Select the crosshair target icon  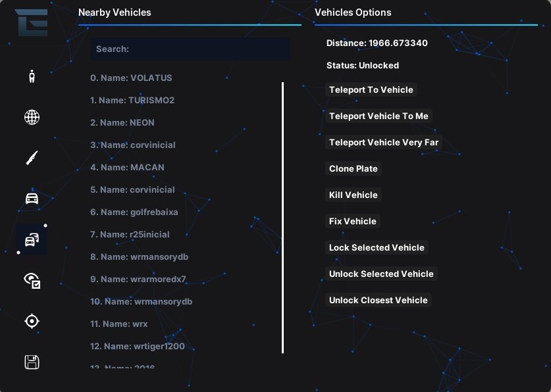point(32,321)
